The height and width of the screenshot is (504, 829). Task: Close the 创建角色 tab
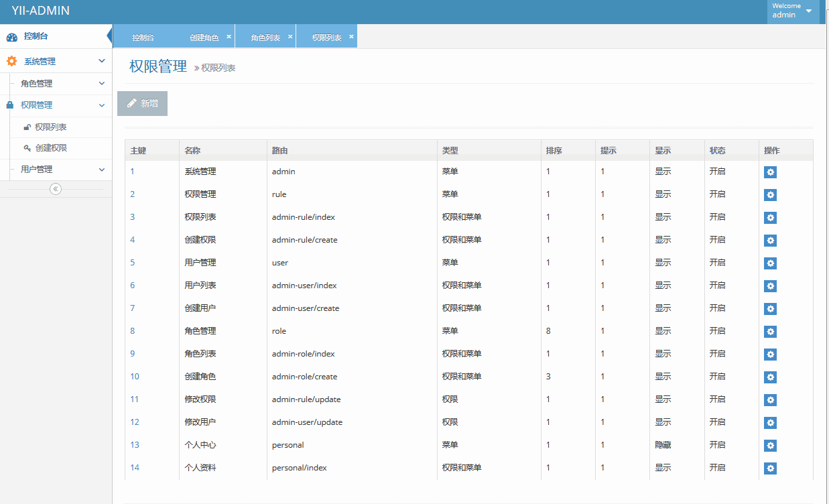(x=229, y=36)
